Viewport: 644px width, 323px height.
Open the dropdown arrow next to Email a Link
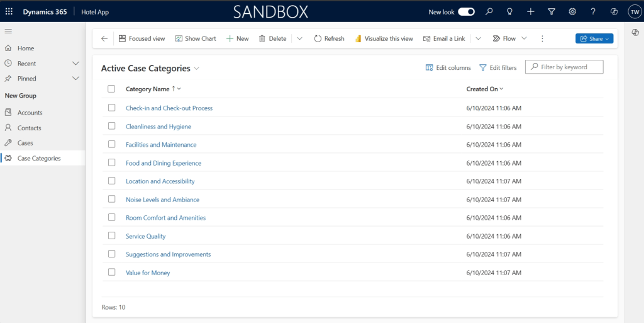[x=478, y=38]
